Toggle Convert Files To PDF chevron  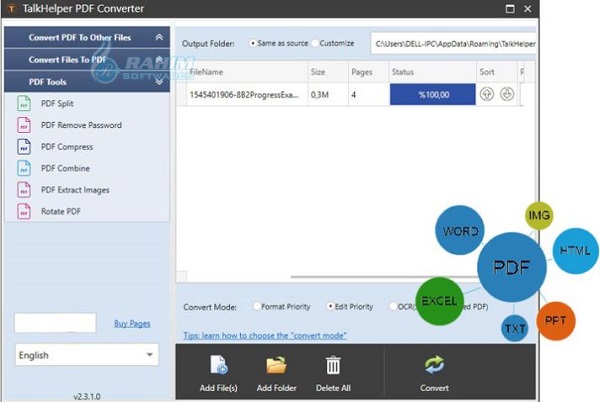point(159,59)
